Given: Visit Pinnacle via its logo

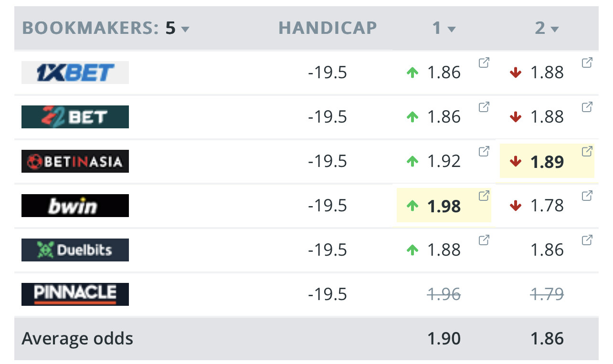Looking at the screenshot, I should pos(75,294).
